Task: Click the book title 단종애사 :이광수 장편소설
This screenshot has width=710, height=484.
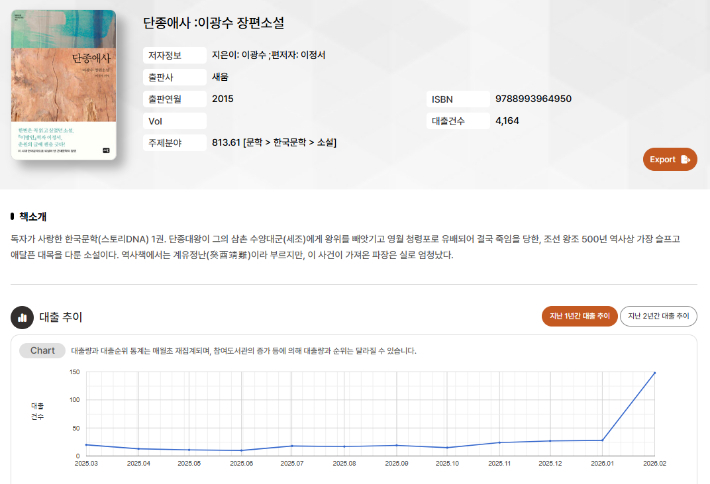Action: click(x=214, y=23)
